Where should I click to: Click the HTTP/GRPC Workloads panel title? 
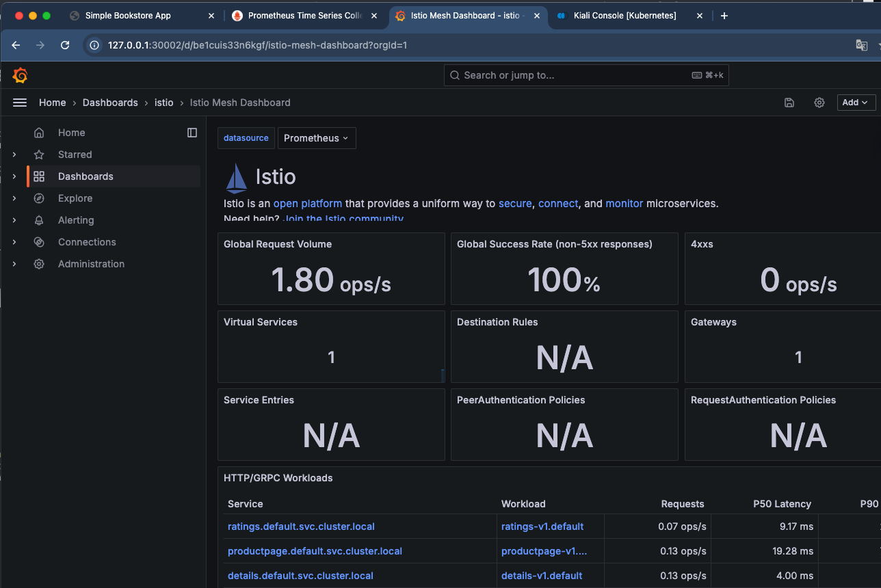(278, 478)
